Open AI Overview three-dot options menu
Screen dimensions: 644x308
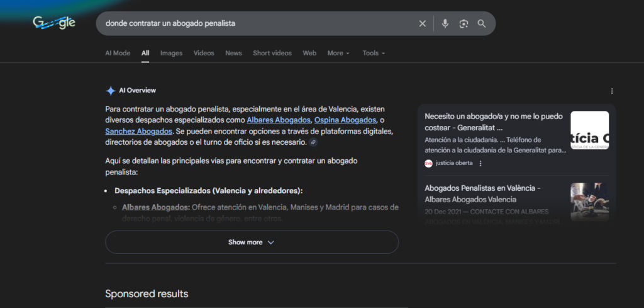click(x=611, y=91)
